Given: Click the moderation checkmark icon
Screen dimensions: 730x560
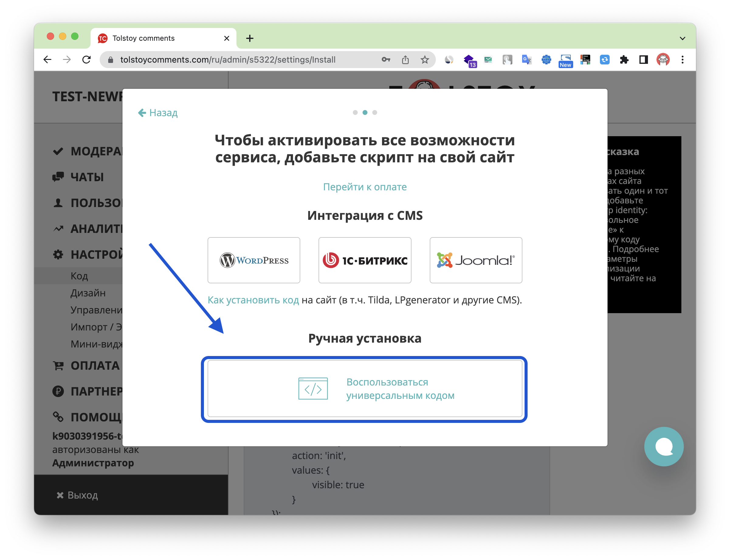Looking at the screenshot, I should (x=58, y=151).
